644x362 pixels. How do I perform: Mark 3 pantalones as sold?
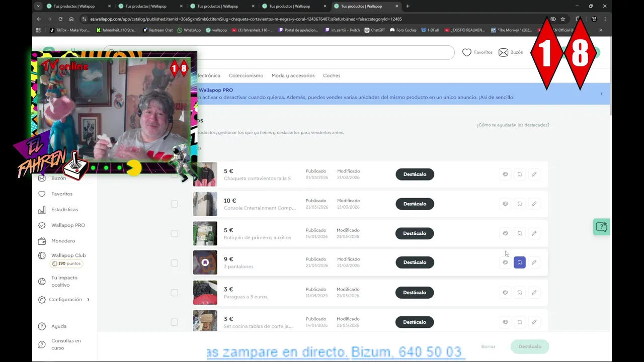[x=505, y=262]
